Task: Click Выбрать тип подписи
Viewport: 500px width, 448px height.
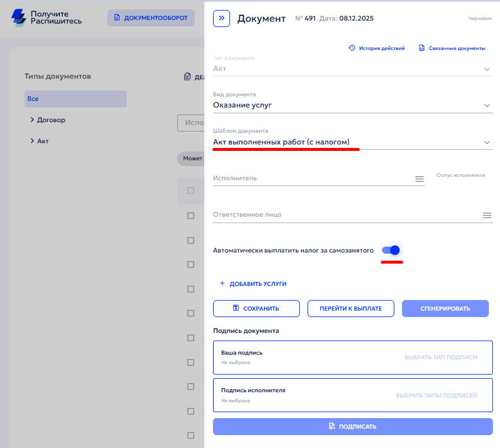Action: coord(441,358)
